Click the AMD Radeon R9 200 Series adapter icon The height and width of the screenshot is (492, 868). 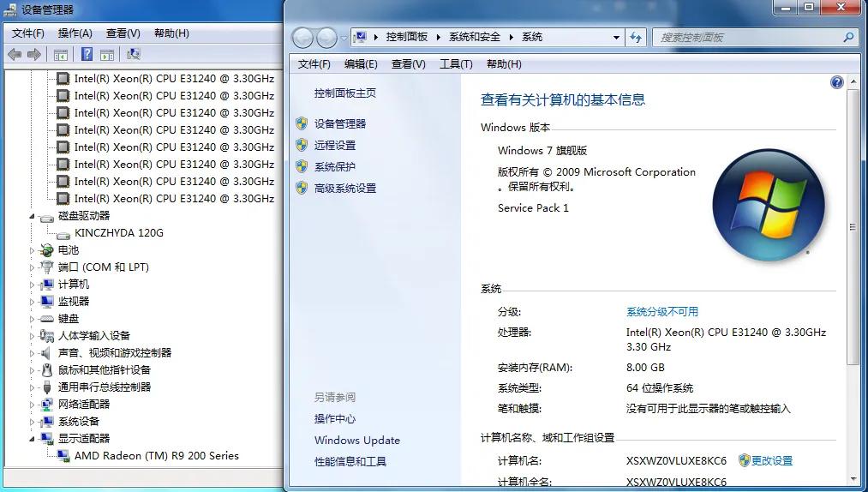pos(63,456)
